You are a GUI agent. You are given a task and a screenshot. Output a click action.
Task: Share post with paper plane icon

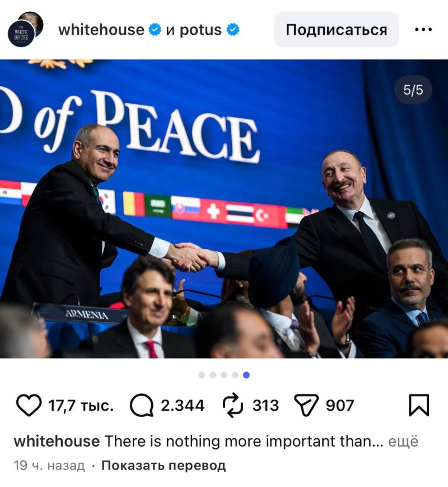click(306, 405)
